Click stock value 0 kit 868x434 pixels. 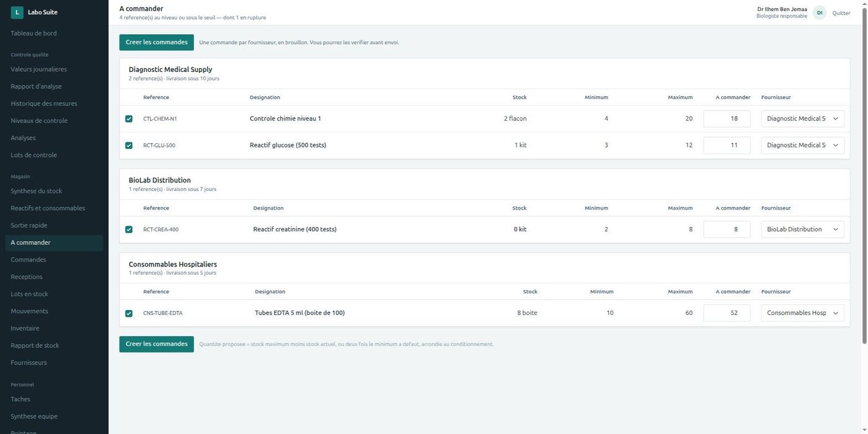click(520, 229)
